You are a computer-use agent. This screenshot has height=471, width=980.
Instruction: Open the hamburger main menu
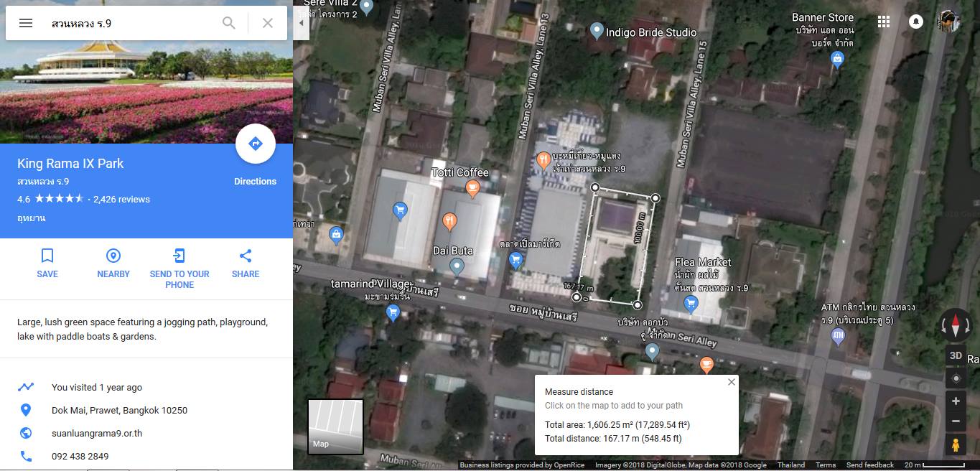tap(26, 23)
